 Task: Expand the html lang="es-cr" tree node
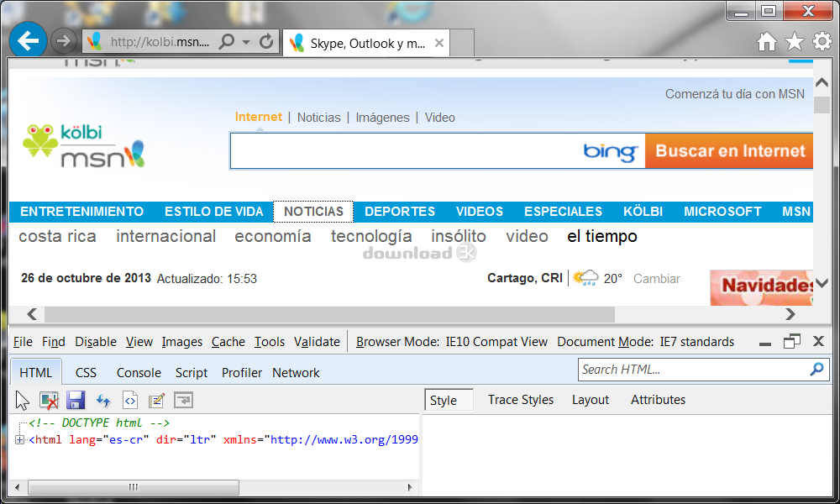click(20, 439)
